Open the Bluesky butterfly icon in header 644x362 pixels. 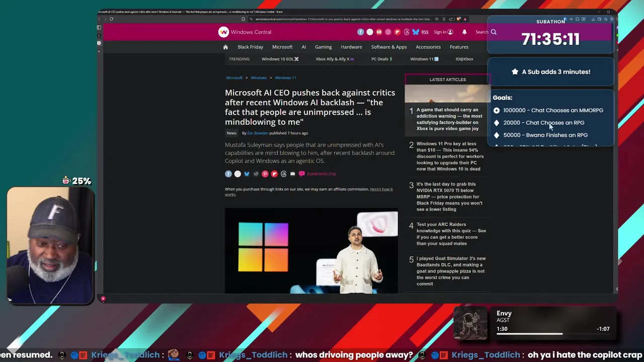click(416, 32)
